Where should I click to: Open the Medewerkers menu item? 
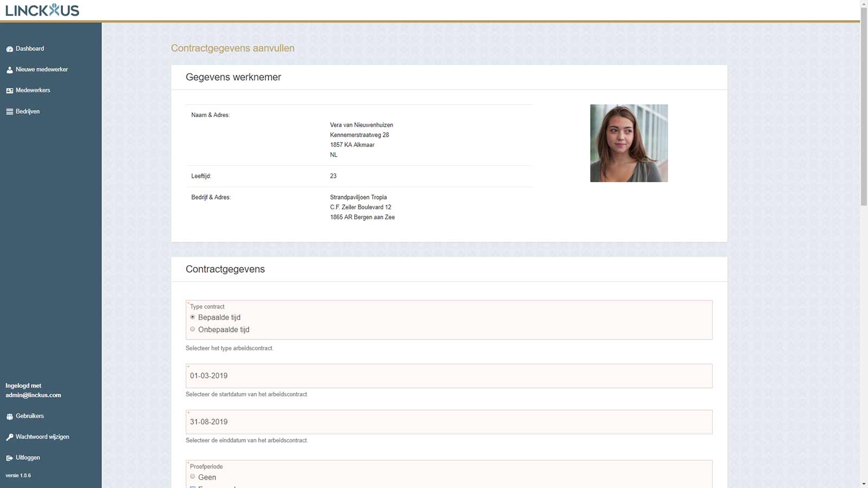pyautogui.click(x=33, y=91)
